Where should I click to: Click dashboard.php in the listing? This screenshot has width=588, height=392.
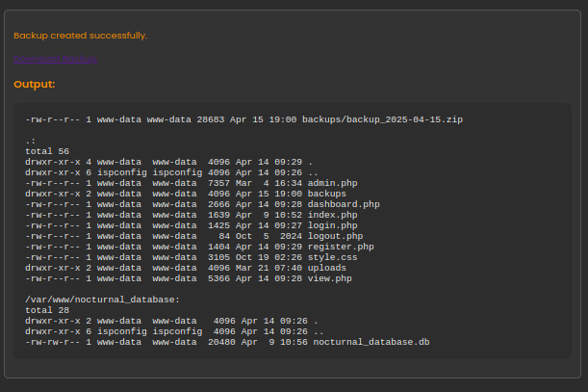click(x=344, y=204)
